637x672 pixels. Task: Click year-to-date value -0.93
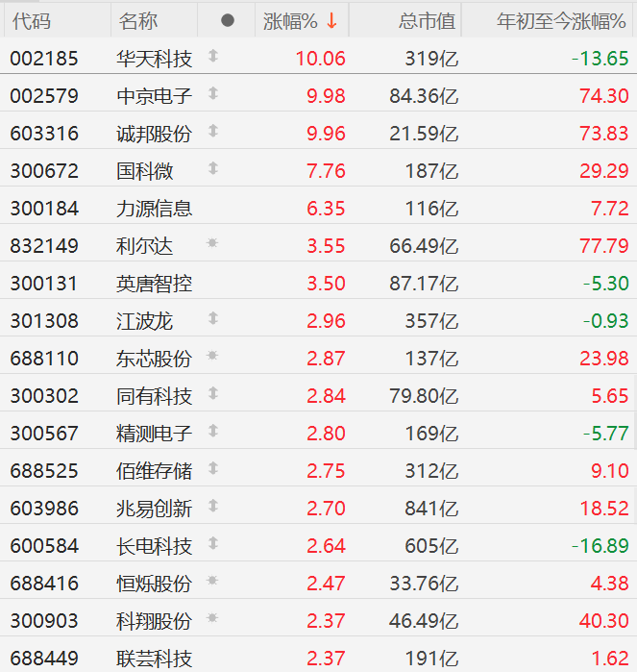pyautogui.click(x=605, y=321)
